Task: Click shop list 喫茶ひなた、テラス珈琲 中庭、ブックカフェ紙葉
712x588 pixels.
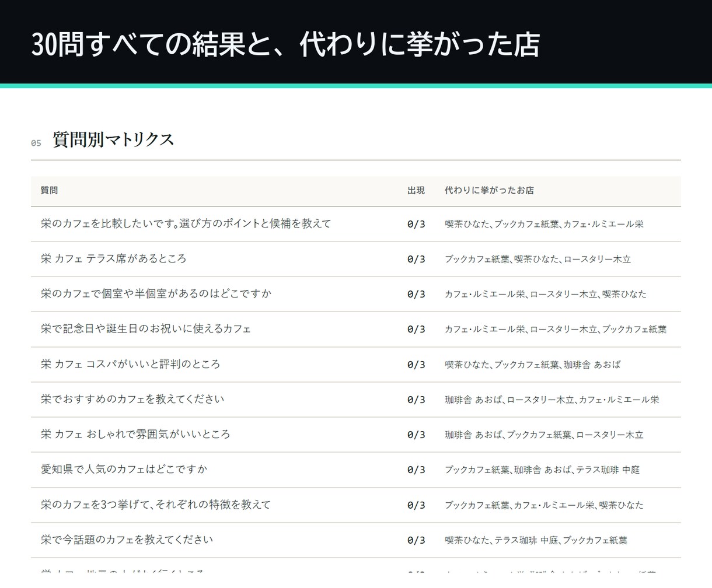Action: [x=536, y=540]
